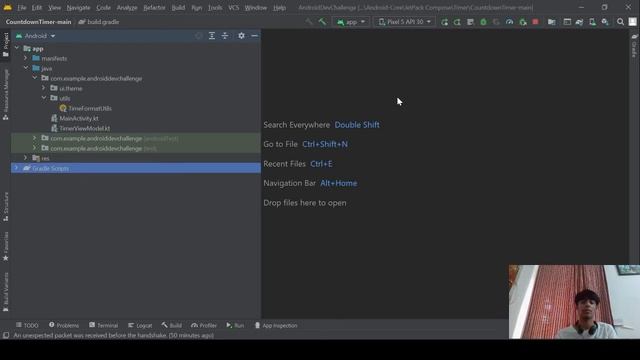The height and width of the screenshot is (360, 640).
Task: Open the Profiler tool window at bottom
Action: (x=204, y=325)
